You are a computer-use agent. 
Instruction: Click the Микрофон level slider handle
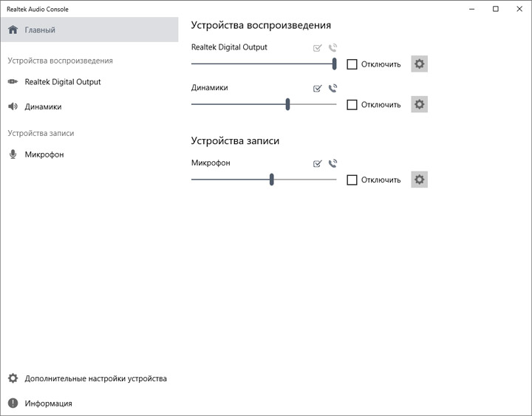pos(272,180)
